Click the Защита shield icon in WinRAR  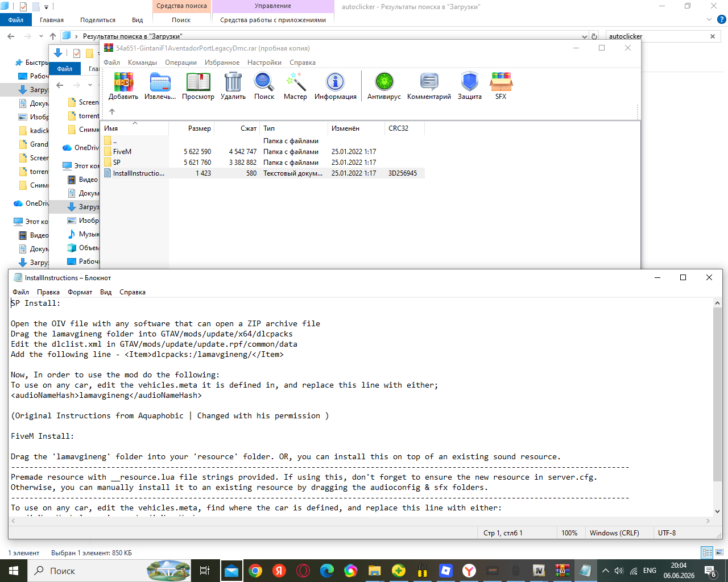coord(470,86)
